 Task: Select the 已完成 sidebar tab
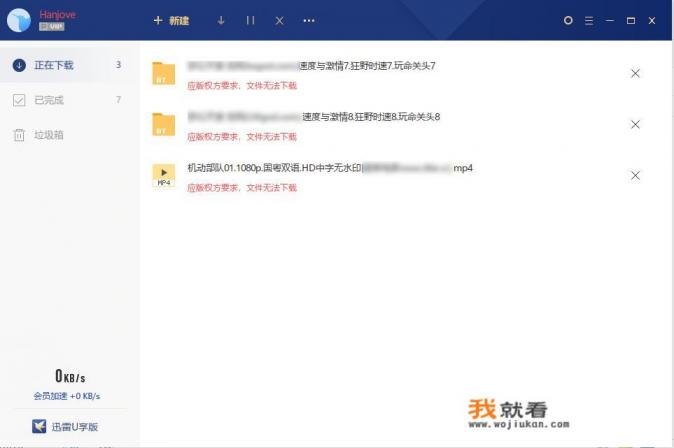pos(70,100)
